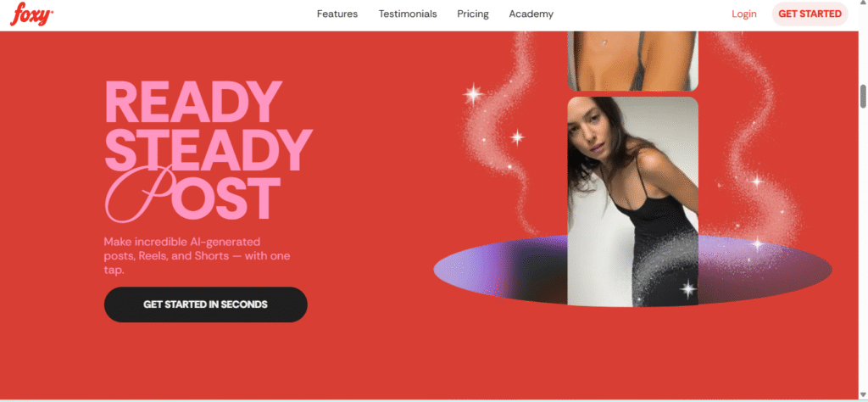Click the scrollbar up arrow
This screenshot has width=868, height=402.
click(863, 4)
